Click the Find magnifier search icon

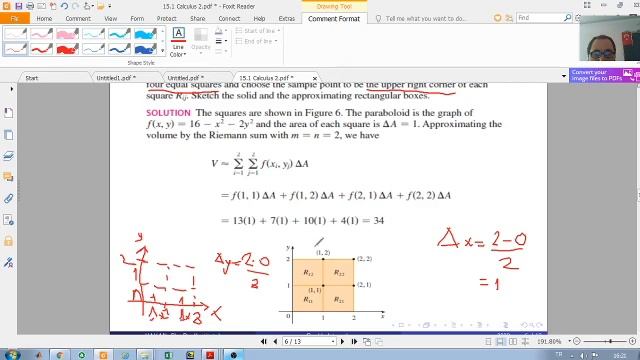coord(567,18)
